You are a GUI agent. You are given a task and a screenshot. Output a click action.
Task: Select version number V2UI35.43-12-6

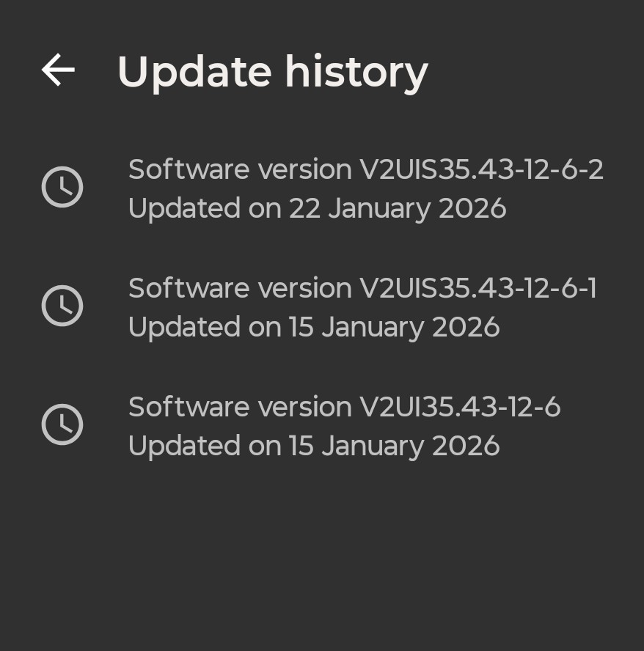[x=460, y=408]
